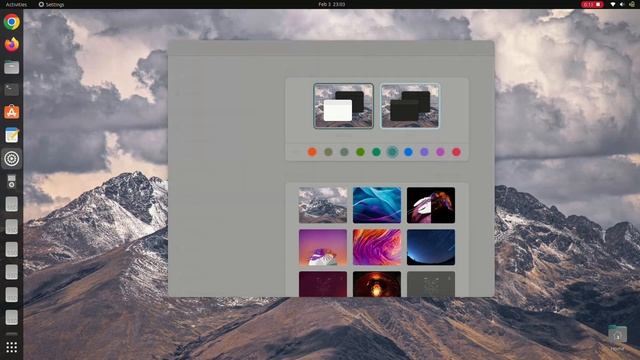Open Google Chrome from the dock

11,22
